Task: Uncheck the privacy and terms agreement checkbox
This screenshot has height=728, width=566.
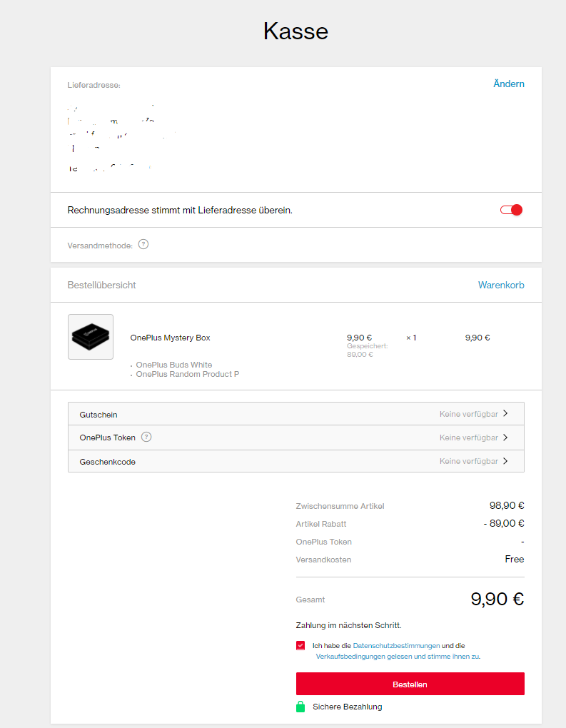Action: click(300, 645)
